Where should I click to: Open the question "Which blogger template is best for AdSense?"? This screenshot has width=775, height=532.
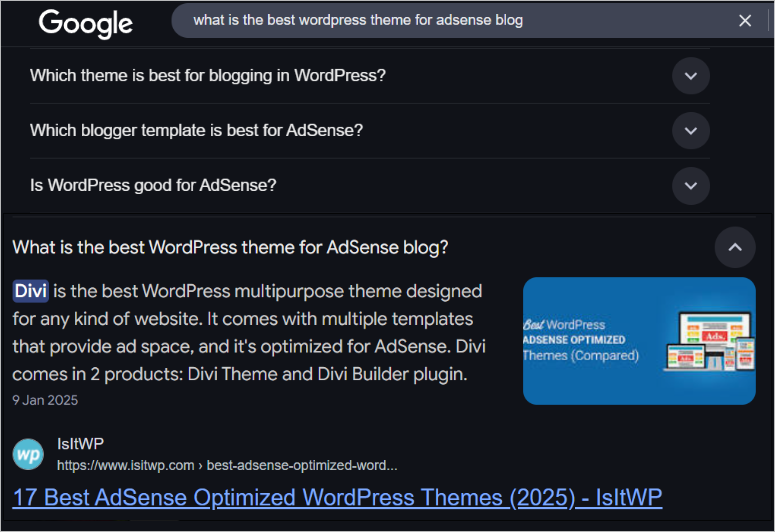click(196, 131)
